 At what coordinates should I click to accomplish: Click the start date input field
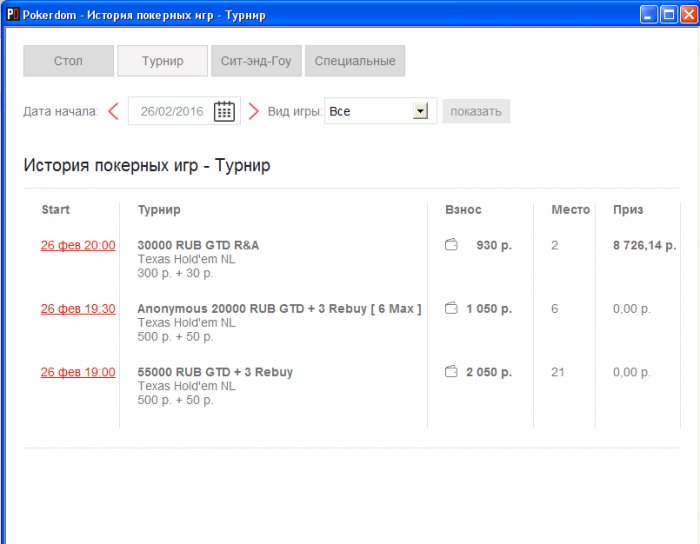click(x=170, y=111)
